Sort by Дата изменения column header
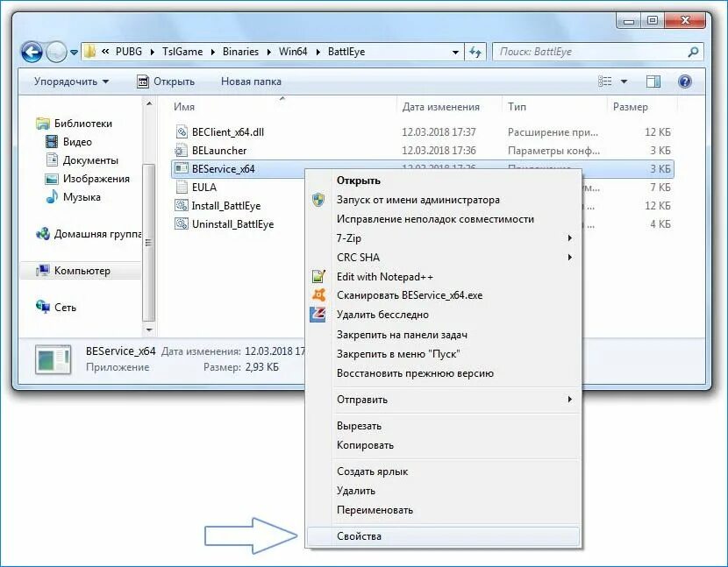The width and height of the screenshot is (728, 567). coord(440,107)
